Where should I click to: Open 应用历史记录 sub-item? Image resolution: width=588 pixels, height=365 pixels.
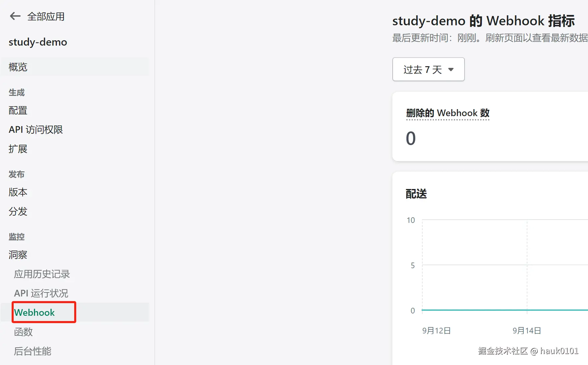42,274
